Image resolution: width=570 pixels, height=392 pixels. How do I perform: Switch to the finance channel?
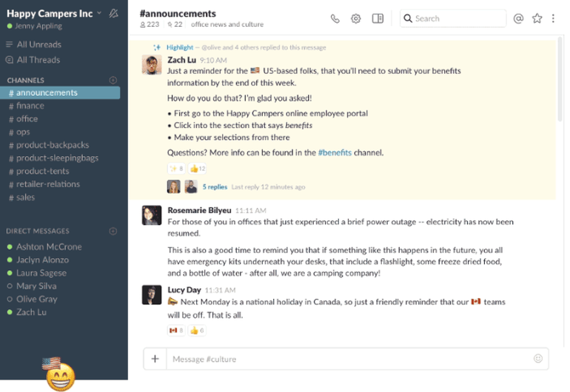point(30,106)
